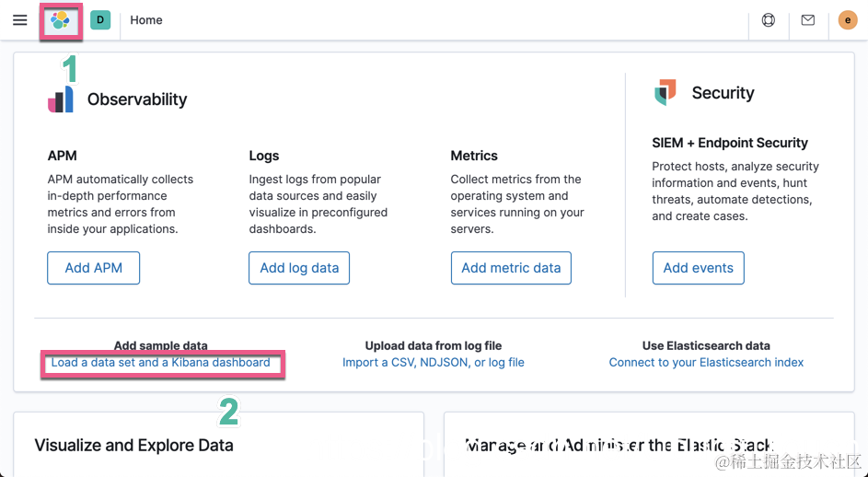Click the Elastic logo icon
This screenshot has height=477, width=868.
[61, 20]
